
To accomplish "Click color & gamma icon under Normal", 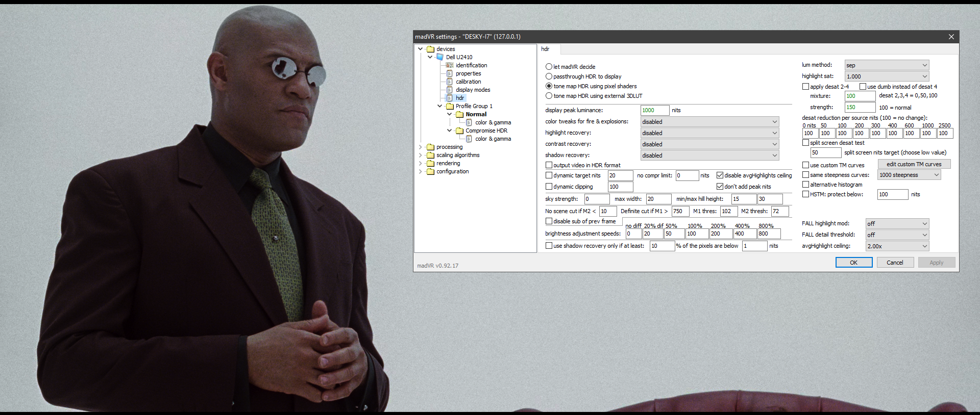I will point(469,122).
